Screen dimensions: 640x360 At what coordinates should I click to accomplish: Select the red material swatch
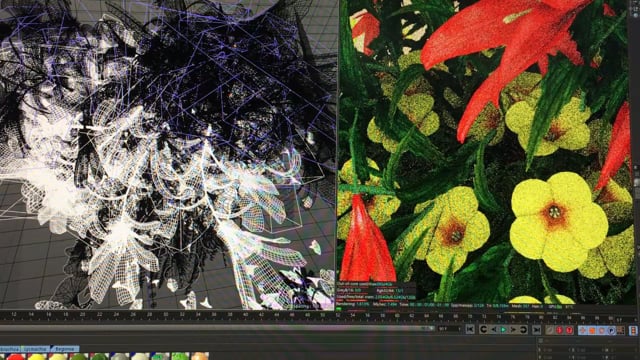[15, 357]
